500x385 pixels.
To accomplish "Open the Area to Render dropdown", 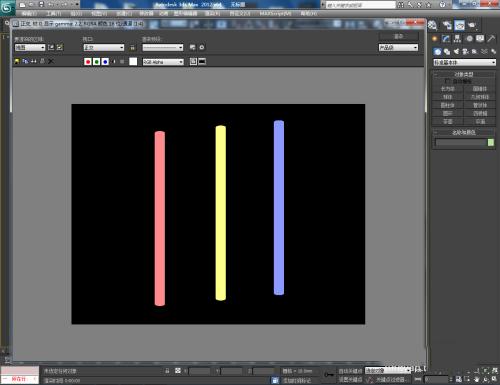I will pos(30,48).
